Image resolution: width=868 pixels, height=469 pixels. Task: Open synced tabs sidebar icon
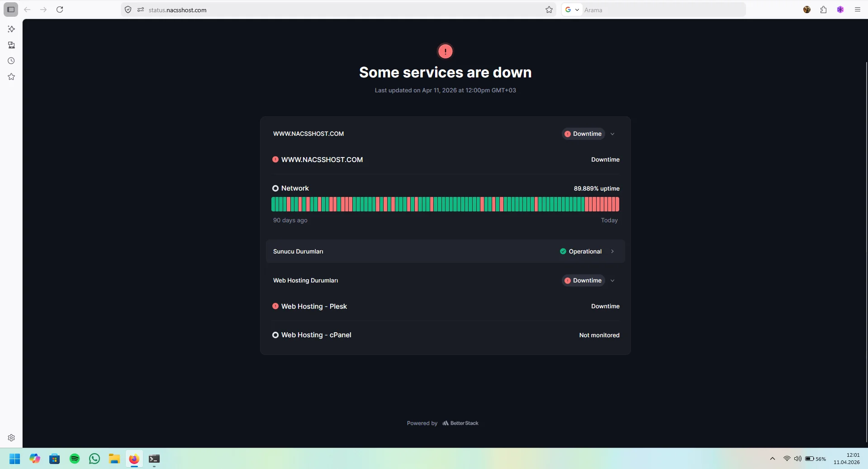11,45
